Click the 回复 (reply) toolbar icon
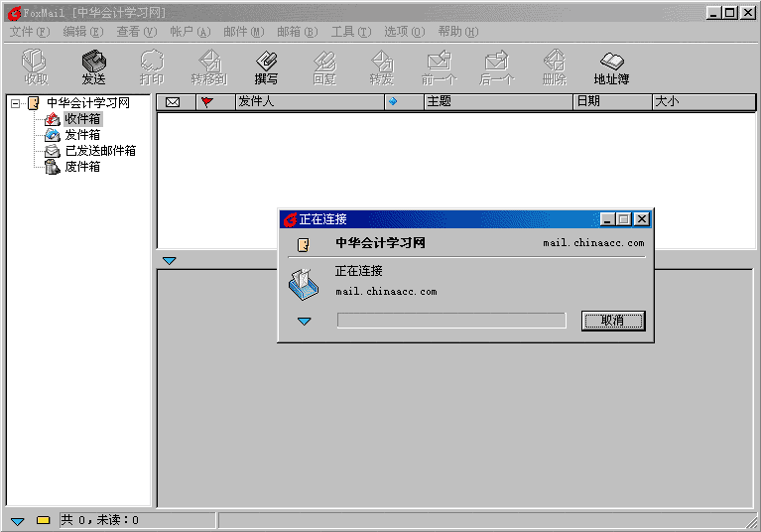761x532 pixels. click(324, 66)
